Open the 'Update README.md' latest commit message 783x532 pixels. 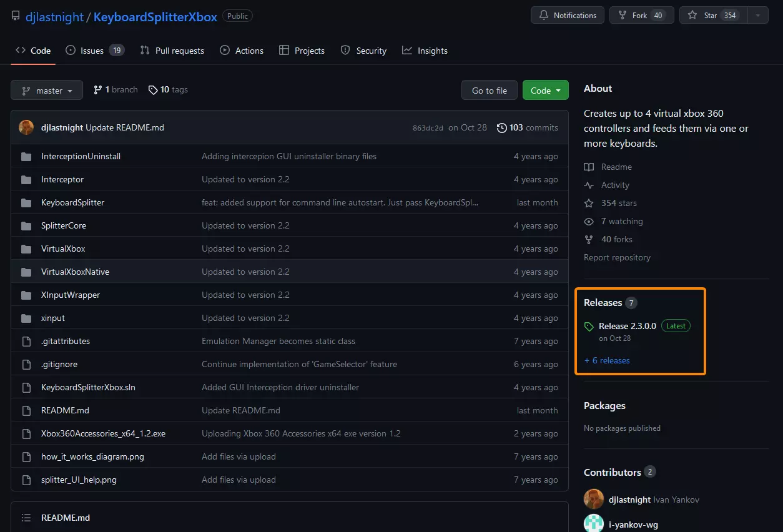[x=125, y=127]
